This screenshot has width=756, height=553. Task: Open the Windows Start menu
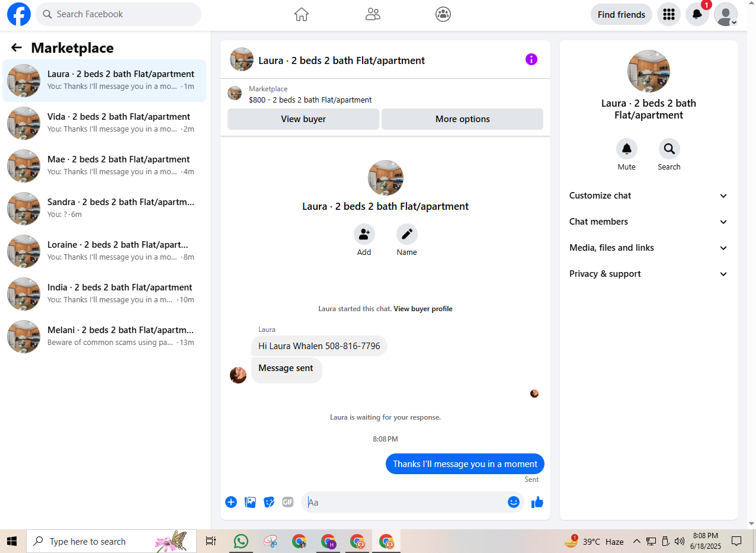[x=12, y=541]
